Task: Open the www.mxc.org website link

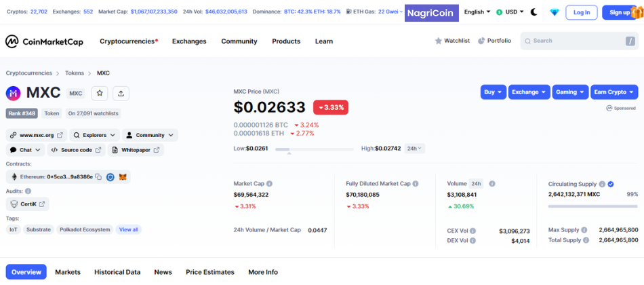Action: [x=36, y=135]
